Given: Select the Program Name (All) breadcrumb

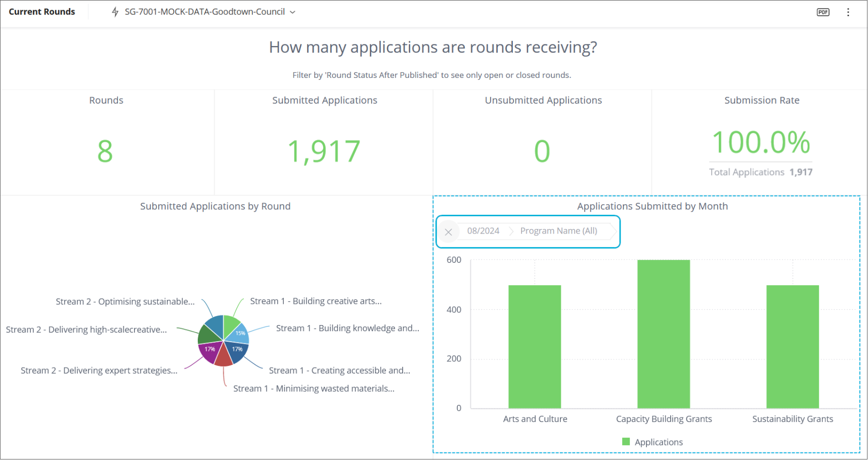Looking at the screenshot, I should 558,231.
